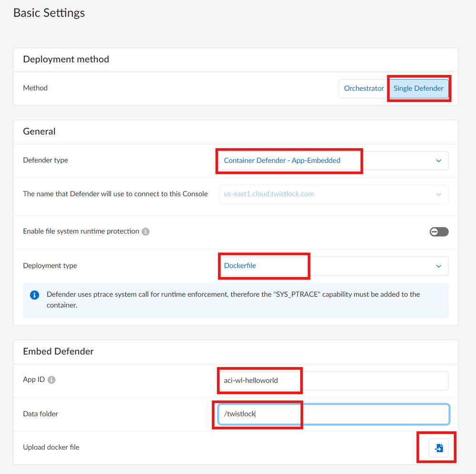Click blue info icon in SYS_PTRACE notice
476x474 pixels.
35,295
